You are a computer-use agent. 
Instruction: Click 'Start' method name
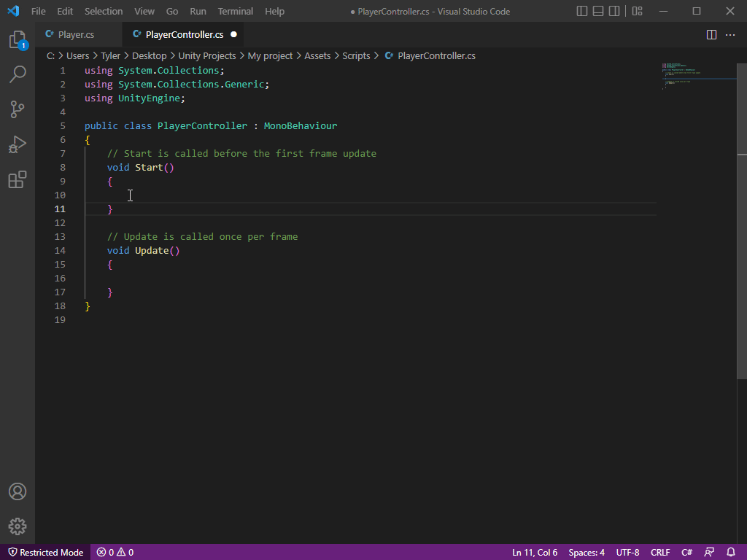pyautogui.click(x=149, y=167)
